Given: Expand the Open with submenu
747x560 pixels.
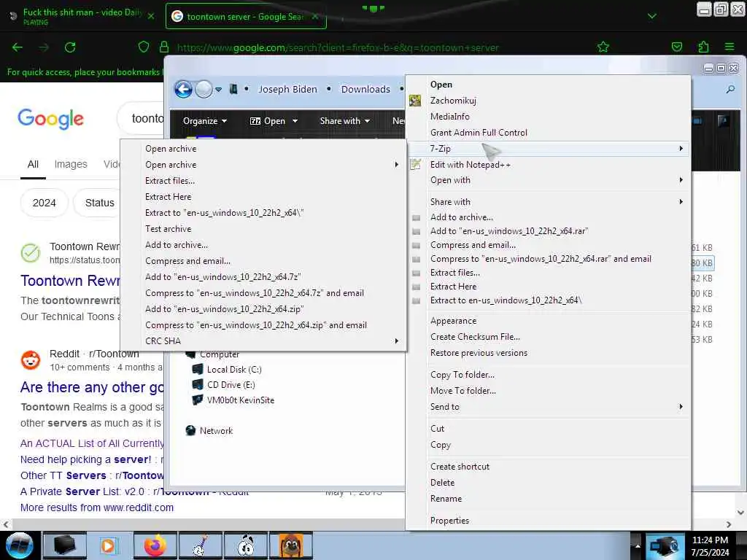Looking at the screenshot, I should 681,180.
